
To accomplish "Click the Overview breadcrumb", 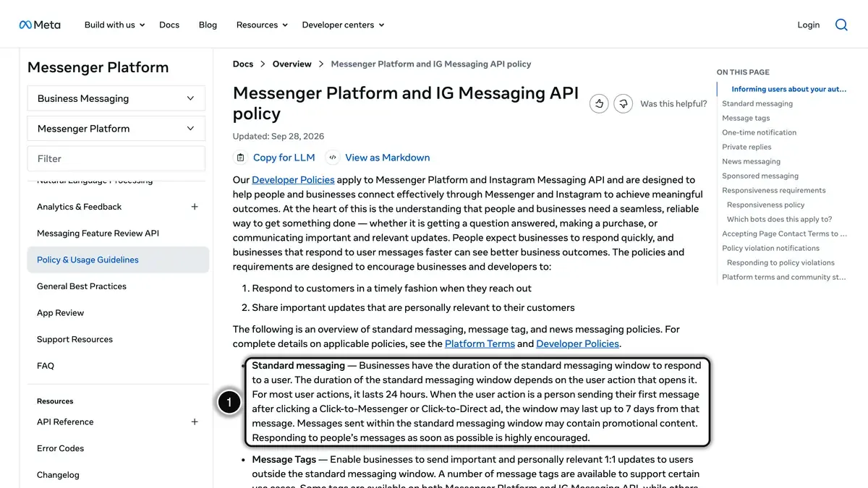I will click(x=292, y=64).
